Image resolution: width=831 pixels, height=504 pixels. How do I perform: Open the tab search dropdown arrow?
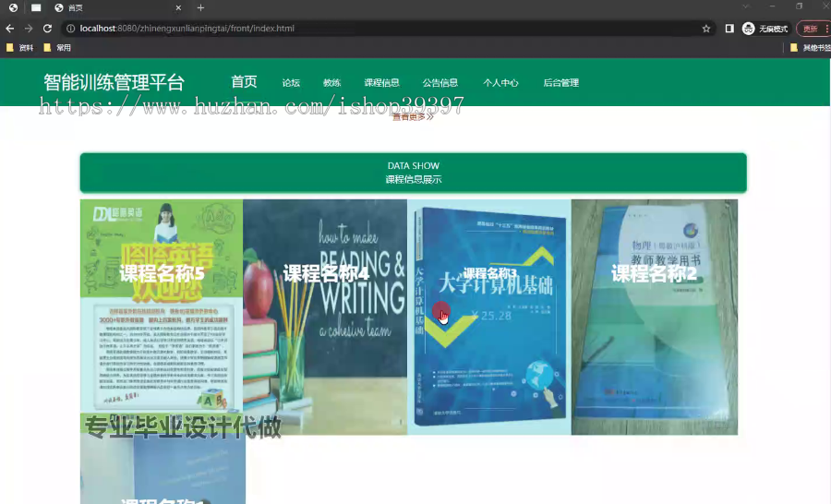pos(746,6)
